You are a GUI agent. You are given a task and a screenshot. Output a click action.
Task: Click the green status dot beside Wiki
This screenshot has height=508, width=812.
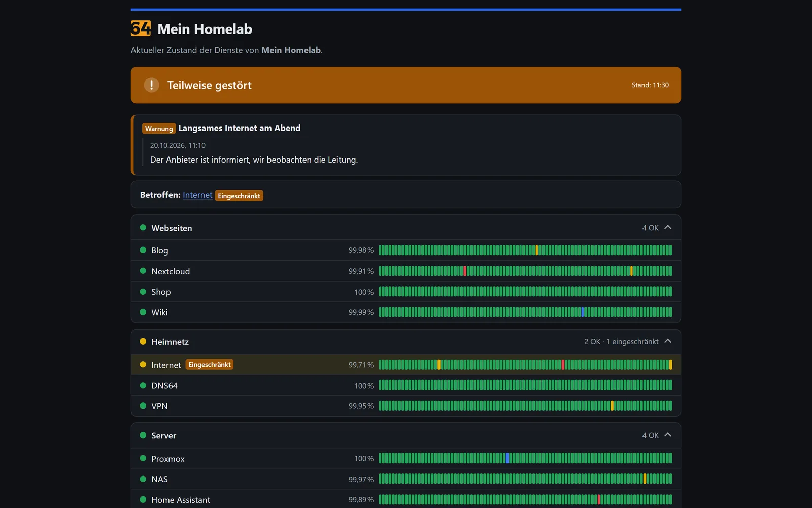tap(143, 312)
